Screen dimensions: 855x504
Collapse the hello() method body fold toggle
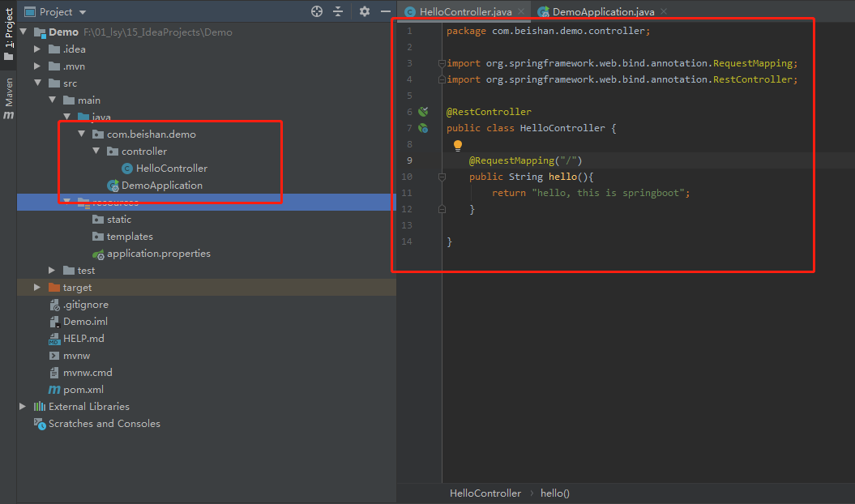point(441,209)
